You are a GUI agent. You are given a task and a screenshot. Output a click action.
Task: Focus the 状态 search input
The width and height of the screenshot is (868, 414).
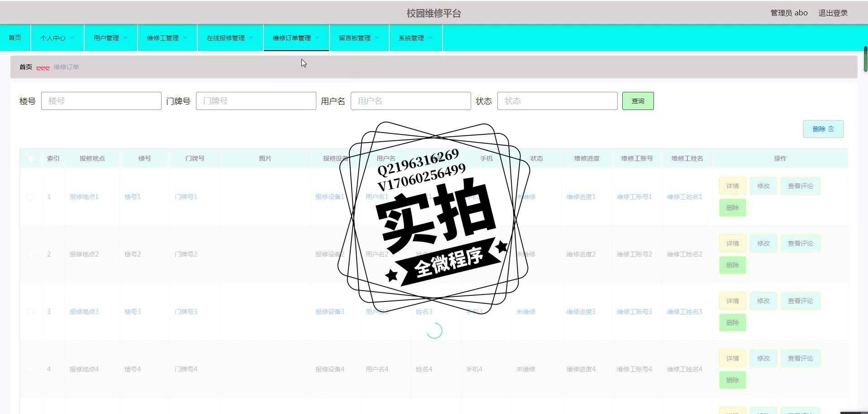tap(558, 101)
